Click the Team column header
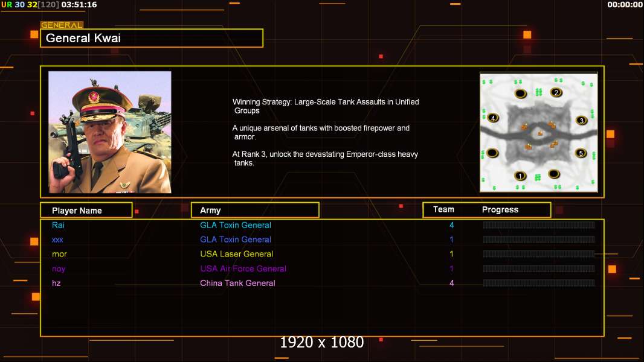The width and height of the screenshot is (644, 362). tap(443, 209)
